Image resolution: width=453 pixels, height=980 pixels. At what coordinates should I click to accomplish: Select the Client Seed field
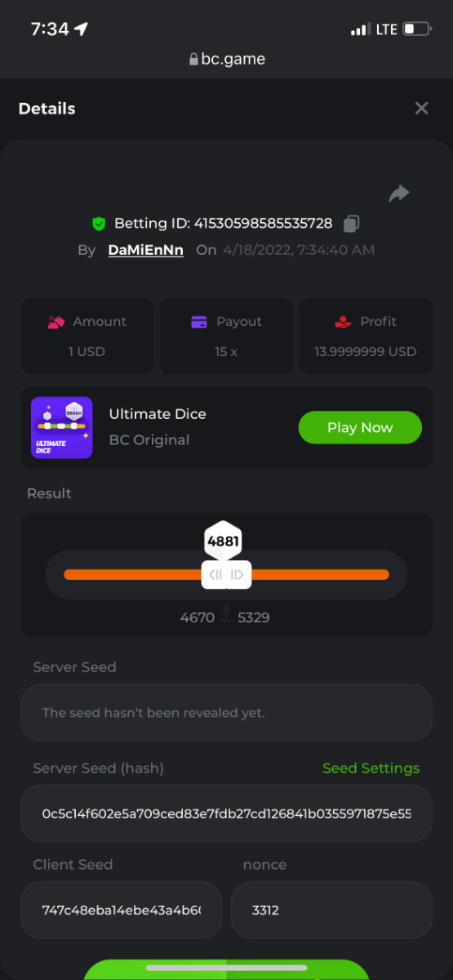[x=121, y=910]
